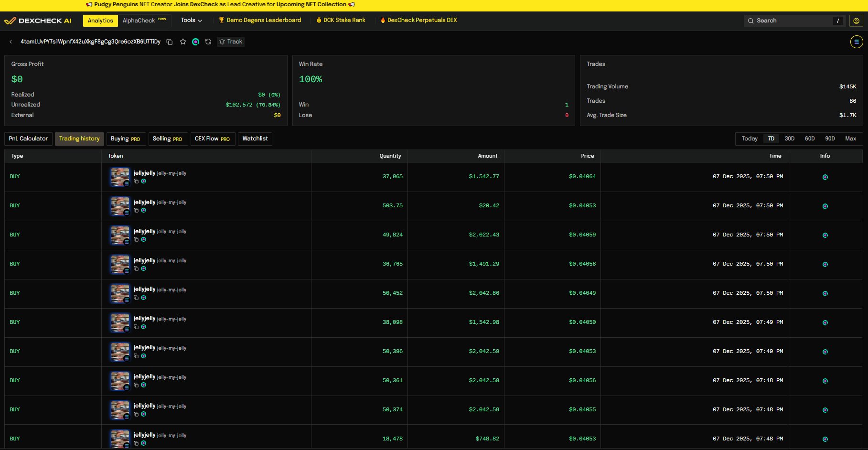Open info icon for the $1,542.77 buy
The width and height of the screenshot is (868, 450).
coord(825,177)
